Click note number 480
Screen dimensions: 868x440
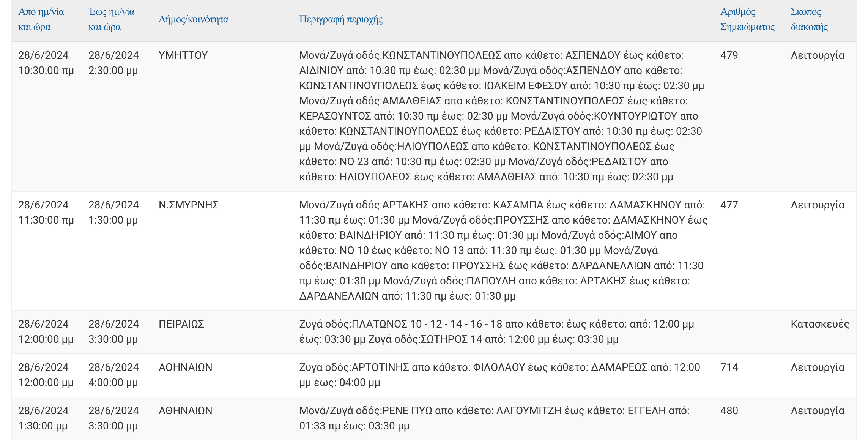click(x=729, y=411)
